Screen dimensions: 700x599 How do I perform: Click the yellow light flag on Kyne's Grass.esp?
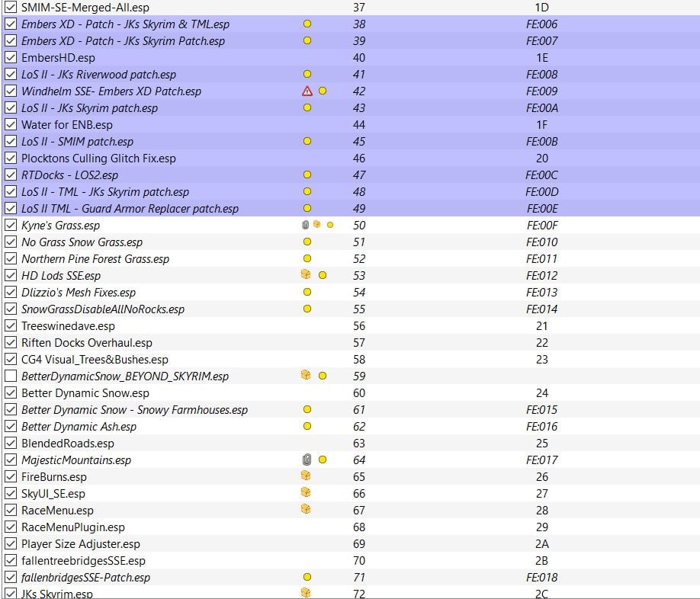coord(330,226)
